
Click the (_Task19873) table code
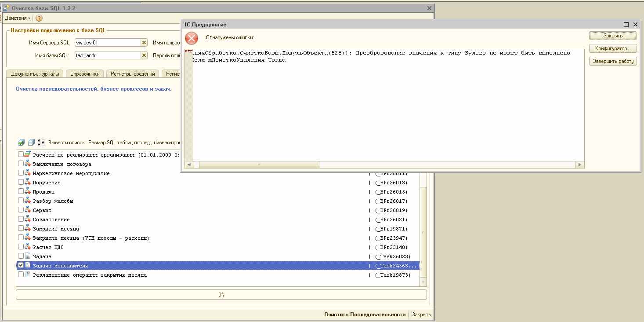pyautogui.click(x=393, y=275)
